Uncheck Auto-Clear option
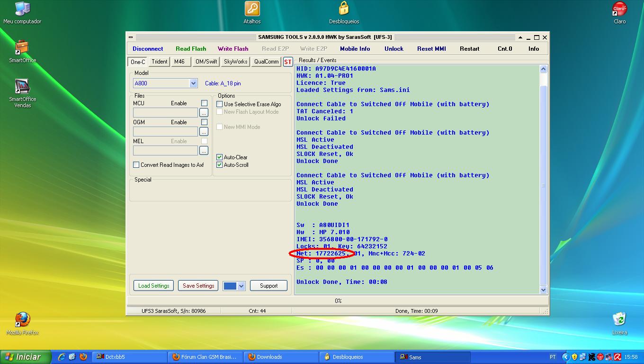Viewport: 644px width, 364px height. 220,157
